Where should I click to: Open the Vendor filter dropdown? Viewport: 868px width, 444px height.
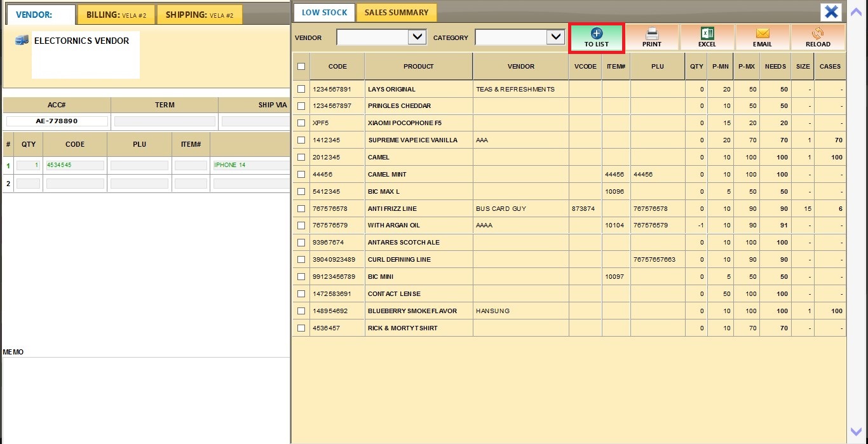(417, 37)
